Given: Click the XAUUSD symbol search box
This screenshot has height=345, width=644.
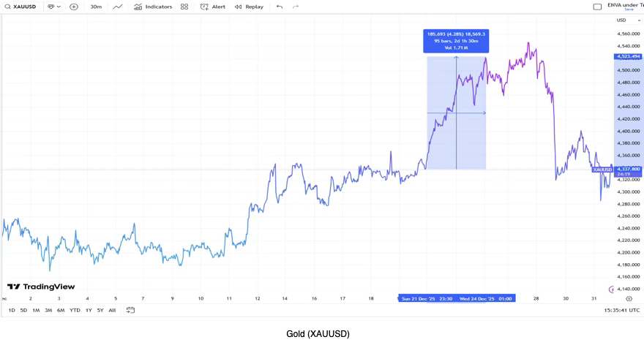Looking at the screenshot, I should pos(21,7).
